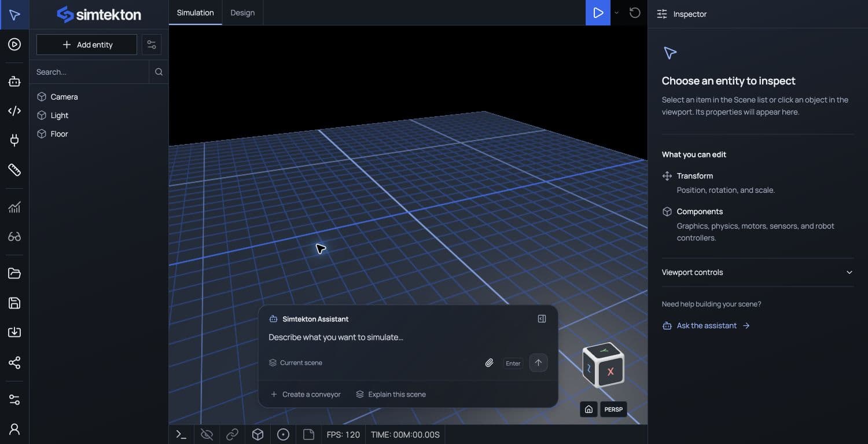The height and width of the screenshot is (444, 868).
Task: Expand the Viewport controls section
Action: [757, 272]
